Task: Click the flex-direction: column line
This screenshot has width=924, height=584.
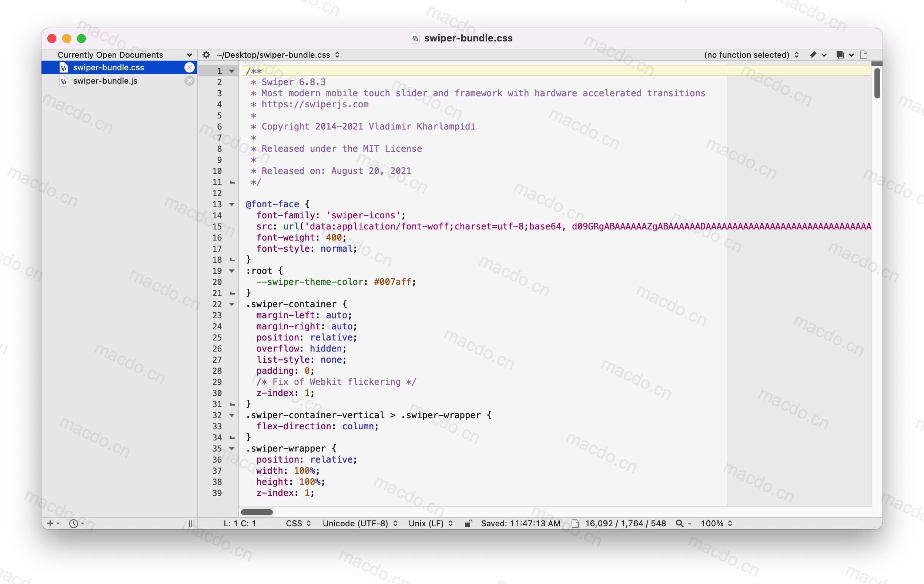Action: (317, 426)
